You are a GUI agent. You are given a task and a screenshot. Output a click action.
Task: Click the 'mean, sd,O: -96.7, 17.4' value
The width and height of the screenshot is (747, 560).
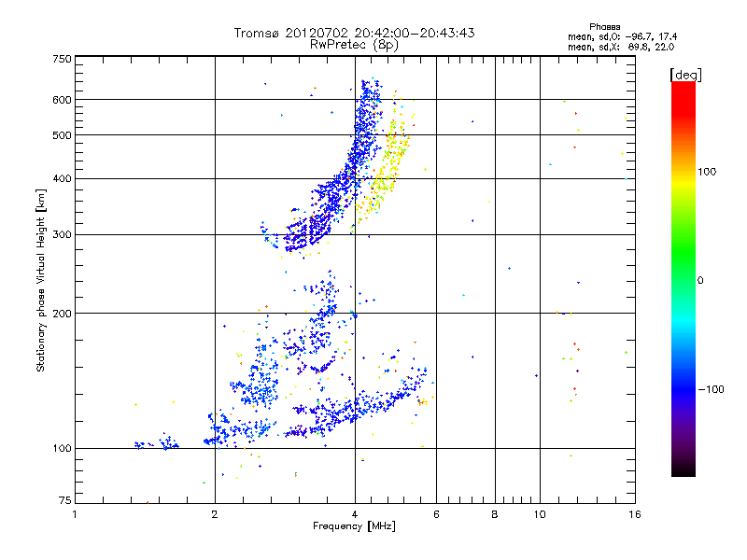point(622,36)
